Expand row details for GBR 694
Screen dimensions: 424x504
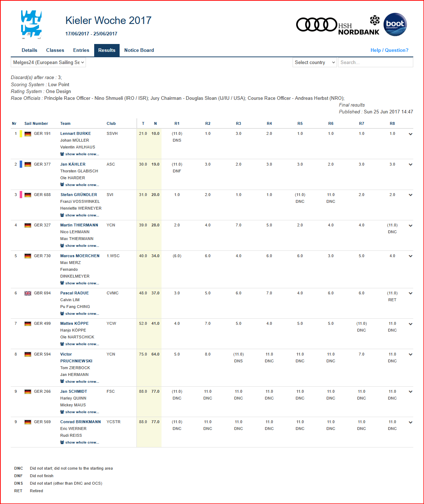(x=410, y=293)
